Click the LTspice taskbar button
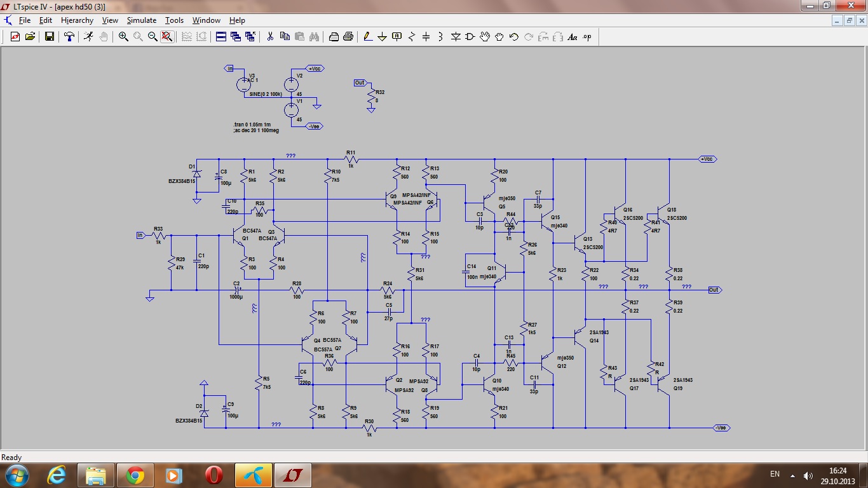This screenshot has height=488, width=868. (293, 475)
